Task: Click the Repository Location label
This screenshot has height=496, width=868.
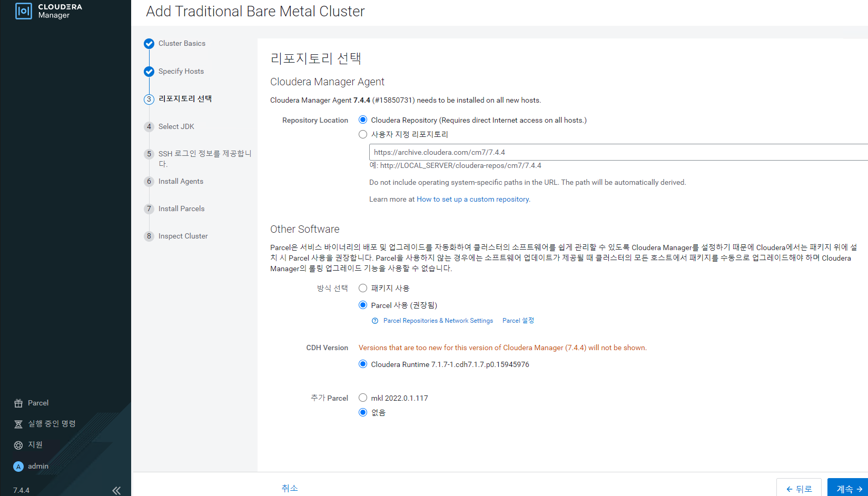Action: coord(315,120)
